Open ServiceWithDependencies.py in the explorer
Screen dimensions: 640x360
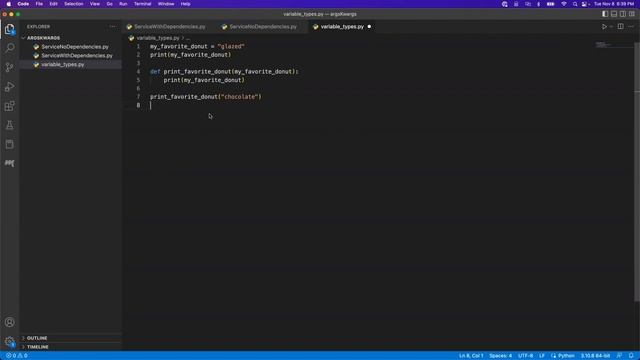77,56
